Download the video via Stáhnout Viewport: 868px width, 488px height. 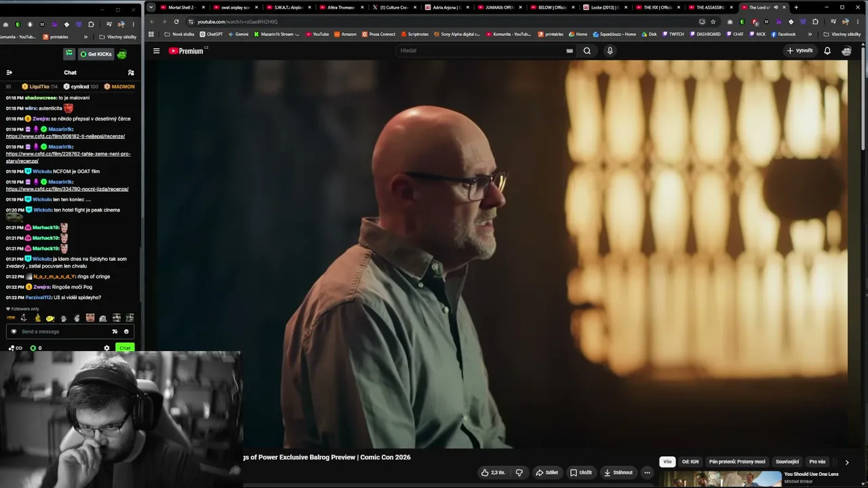(618, 472)
